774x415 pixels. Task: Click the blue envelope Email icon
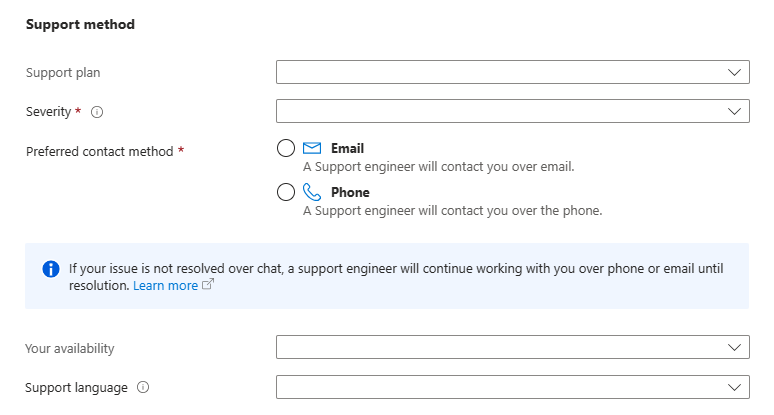311,148
